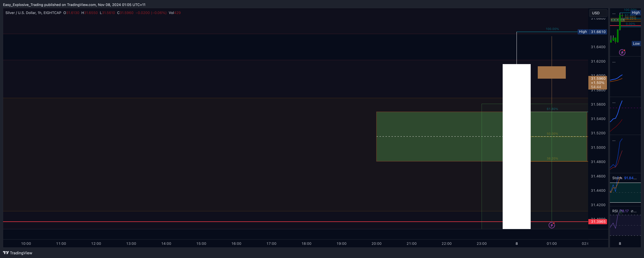Click the Vol 429 reading in the legend
Screen dimensions: 644x258
click(x=175, y=13)
